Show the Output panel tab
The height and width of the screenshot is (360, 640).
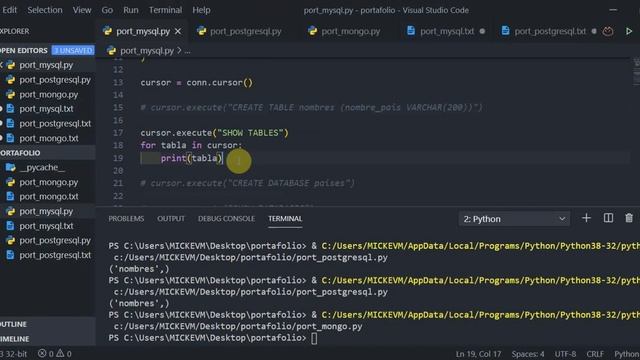click(171, 219)
